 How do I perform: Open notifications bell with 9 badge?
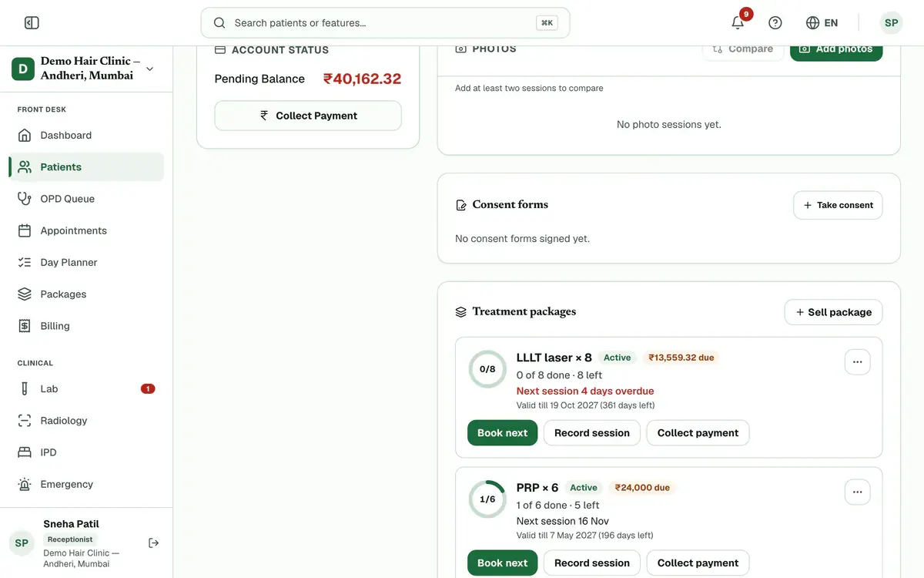pos(738,22)
